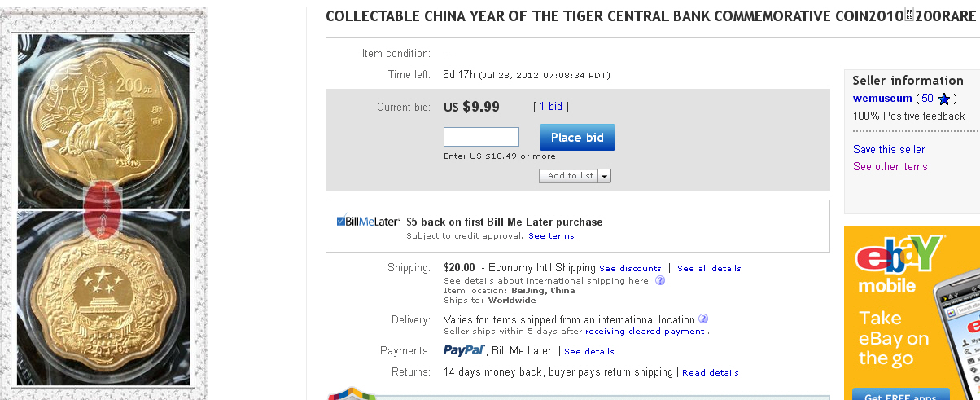Image resolution: width=980 pixels, height=400 pixels.
Task: Click the Bill Me Later logo
Action: tap(367, 221)
